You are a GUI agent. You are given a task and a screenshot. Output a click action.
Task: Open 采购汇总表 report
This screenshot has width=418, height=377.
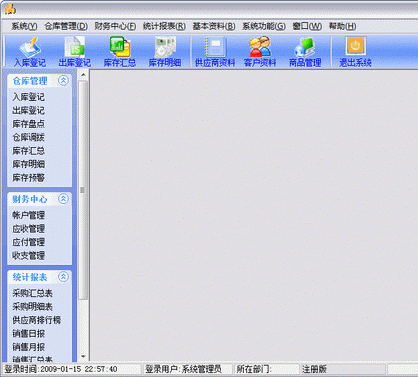click(32, 293)
